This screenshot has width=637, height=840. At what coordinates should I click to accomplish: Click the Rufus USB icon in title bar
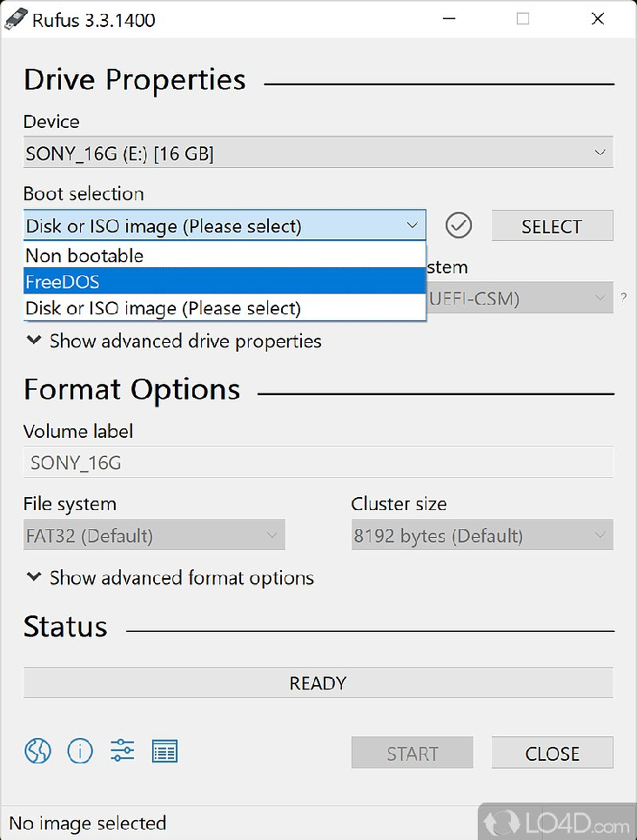(x=16, y=19)
